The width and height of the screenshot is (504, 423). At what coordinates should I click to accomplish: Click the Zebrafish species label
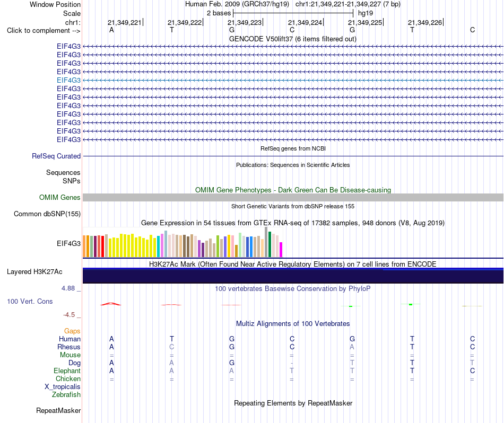(66, 394)
